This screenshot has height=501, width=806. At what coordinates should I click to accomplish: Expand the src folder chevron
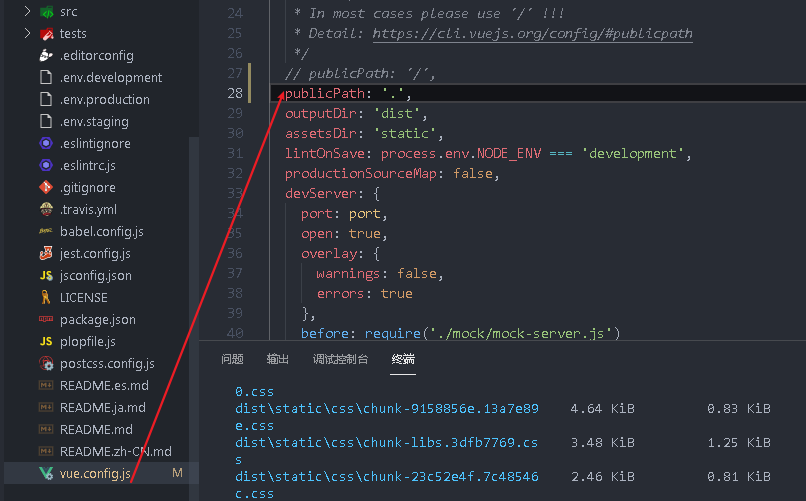click(27, 11)
